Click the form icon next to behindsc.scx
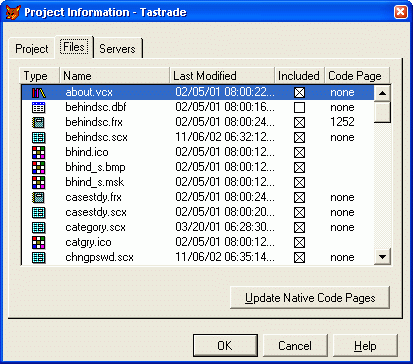Image resolution: width=413 pixels, height=364 pixels. pos(38,137)
